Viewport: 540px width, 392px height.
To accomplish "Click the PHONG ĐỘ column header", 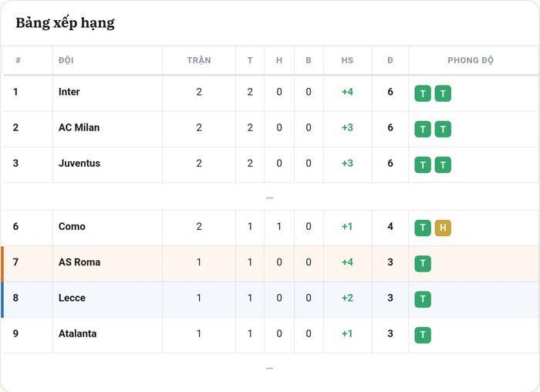I will (x=471, y=60).
